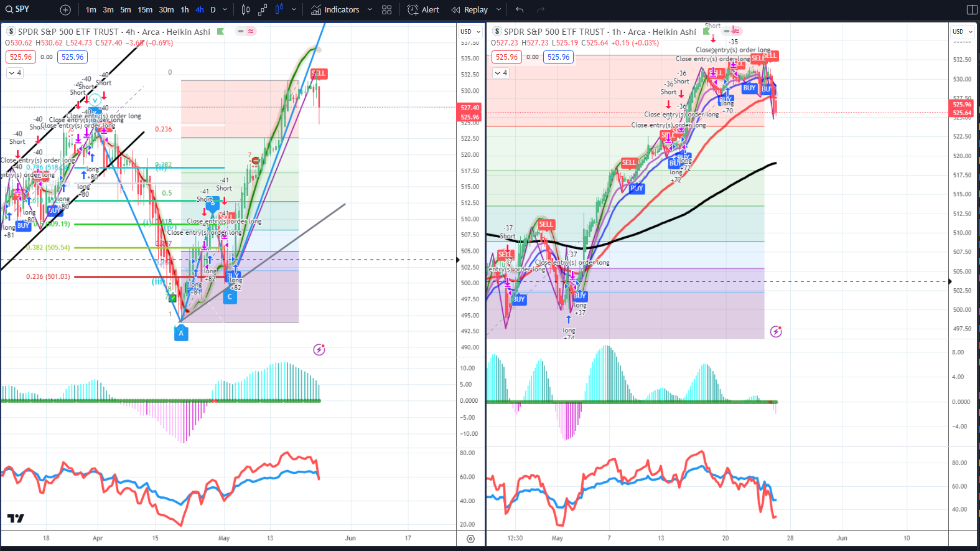The height and width of the screenshot is (551, 980).
Task: Expand the collapsed 4 indicators legend on 4h chart
Action: click(15, 73)
